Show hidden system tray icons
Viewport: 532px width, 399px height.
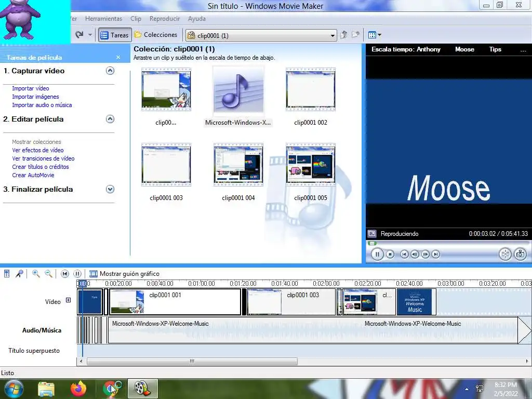click(x=467, y=389)
